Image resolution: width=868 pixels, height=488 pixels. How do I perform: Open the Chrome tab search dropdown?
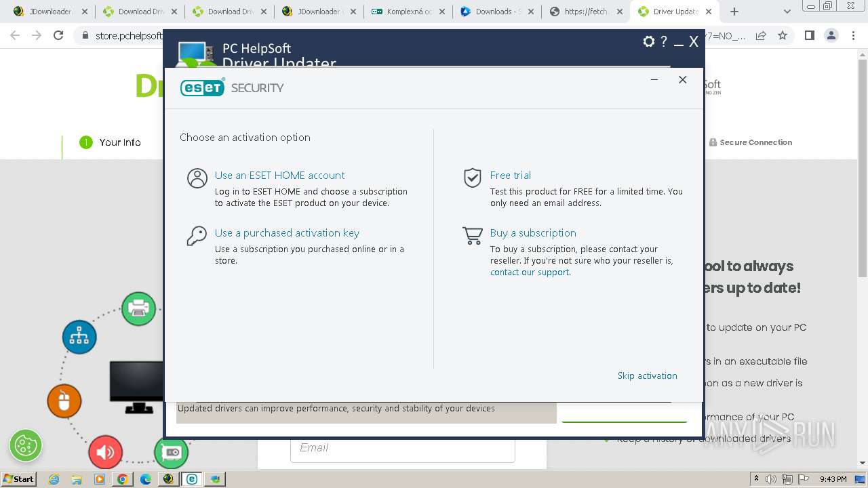point(787,12)
